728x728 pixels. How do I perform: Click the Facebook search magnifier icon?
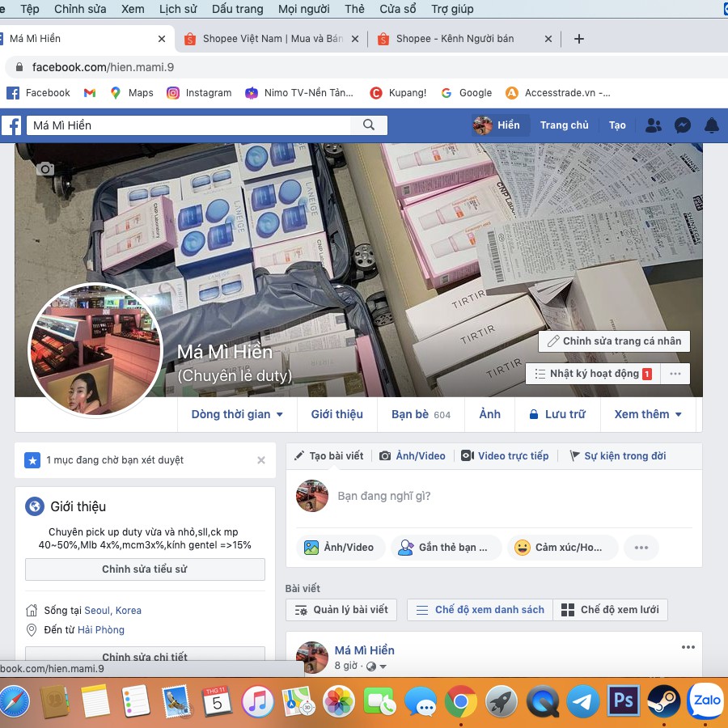click(369, 125)
